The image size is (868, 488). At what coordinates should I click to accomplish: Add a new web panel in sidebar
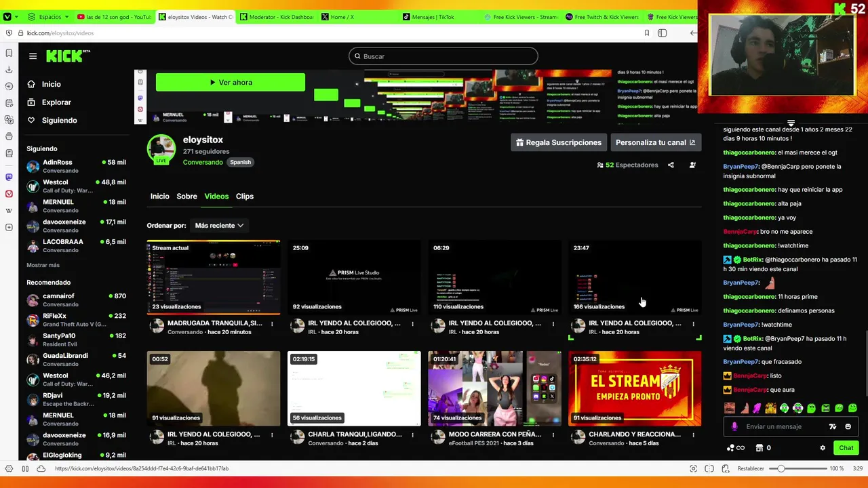9,227
